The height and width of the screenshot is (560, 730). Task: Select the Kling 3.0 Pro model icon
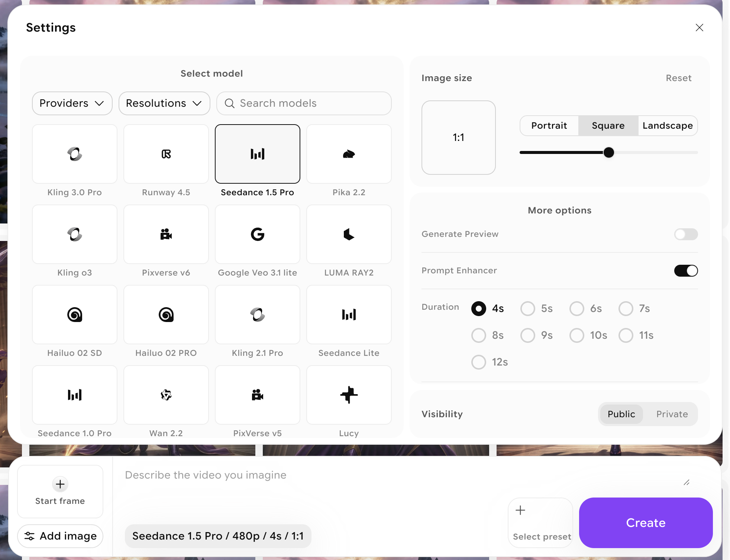[74, 154]
